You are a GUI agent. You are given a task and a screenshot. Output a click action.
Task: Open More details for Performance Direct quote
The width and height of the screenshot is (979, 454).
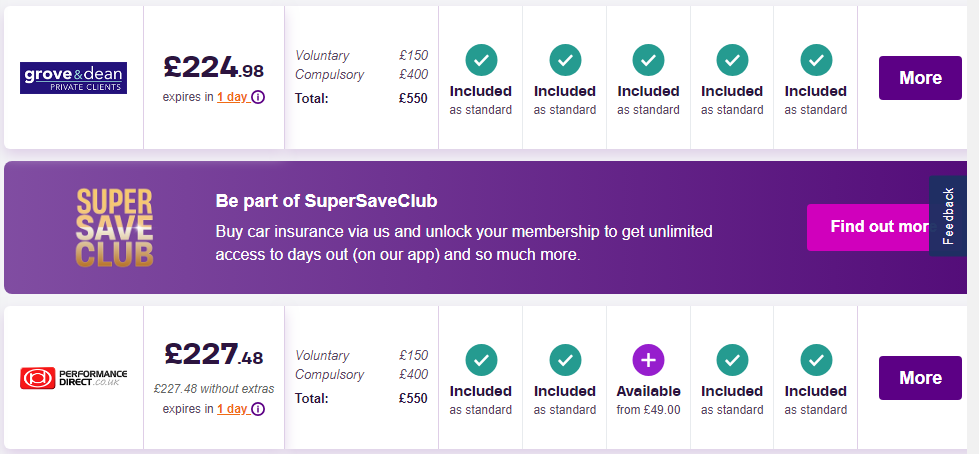tap(920, 378)
